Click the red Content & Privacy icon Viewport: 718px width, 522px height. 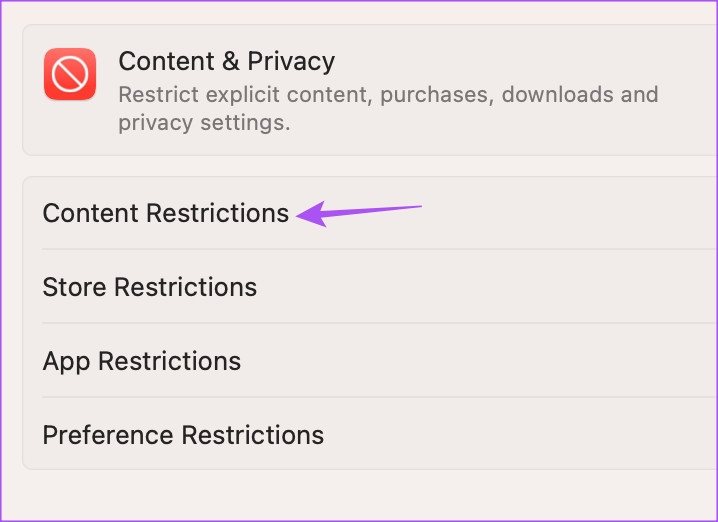pyautogui.click(x=70, y=74)
